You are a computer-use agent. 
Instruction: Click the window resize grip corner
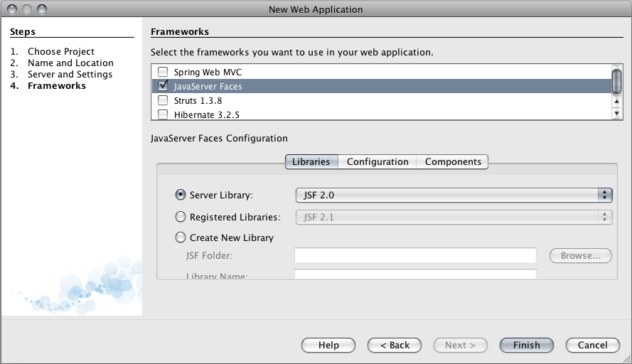[x=627, y=359]
